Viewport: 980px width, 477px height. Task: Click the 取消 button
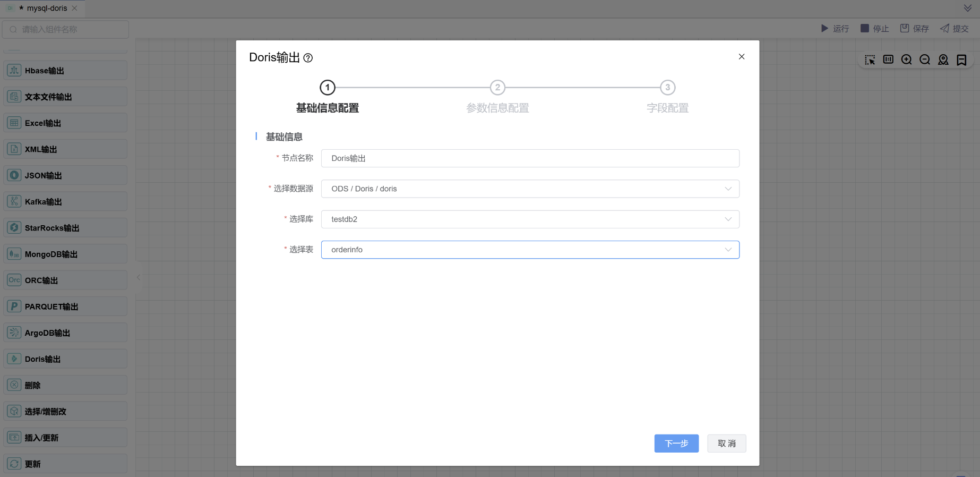coord(726,444)
